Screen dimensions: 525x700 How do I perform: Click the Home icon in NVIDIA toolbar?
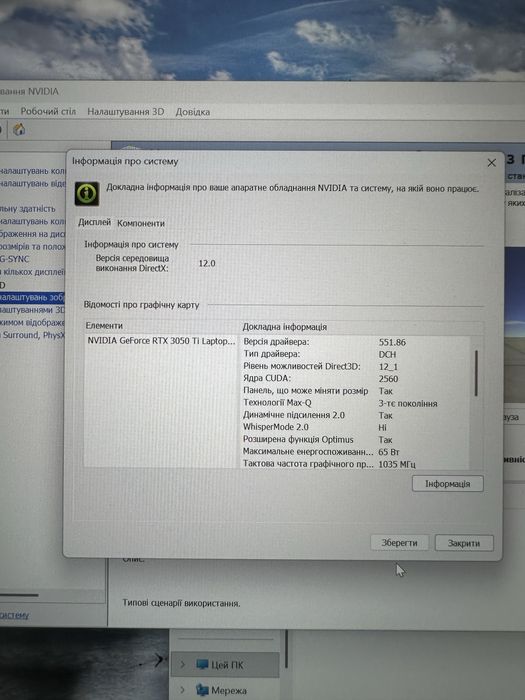pos(19,130)
